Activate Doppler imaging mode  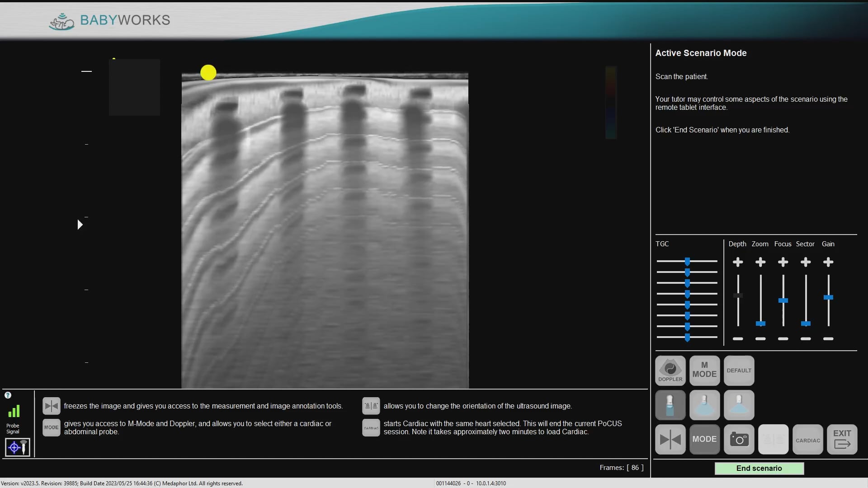(670, 371)
